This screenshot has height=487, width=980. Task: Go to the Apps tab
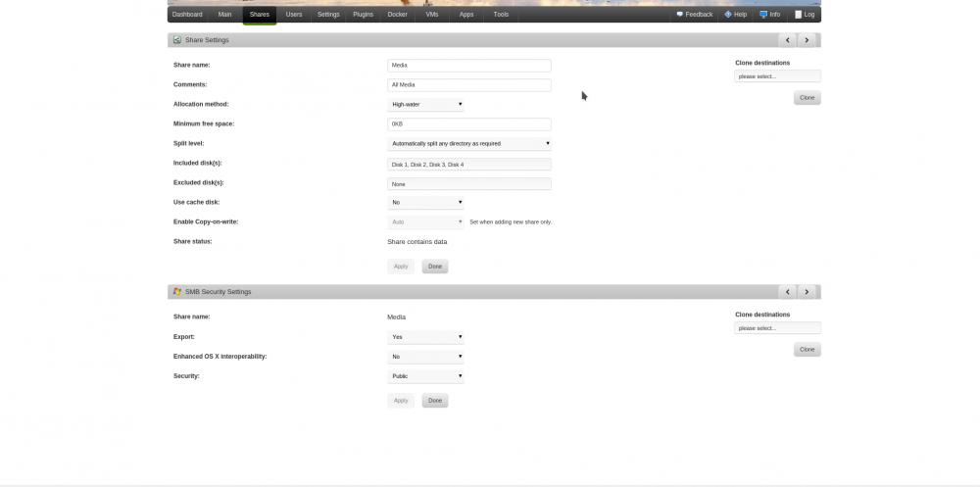[466, 15]
